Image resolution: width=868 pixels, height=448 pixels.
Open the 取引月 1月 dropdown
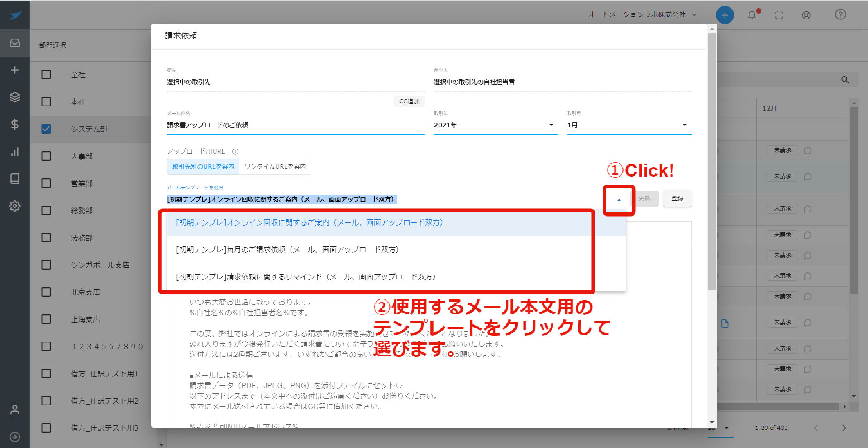pyautogui.click(x=629, y=125)
